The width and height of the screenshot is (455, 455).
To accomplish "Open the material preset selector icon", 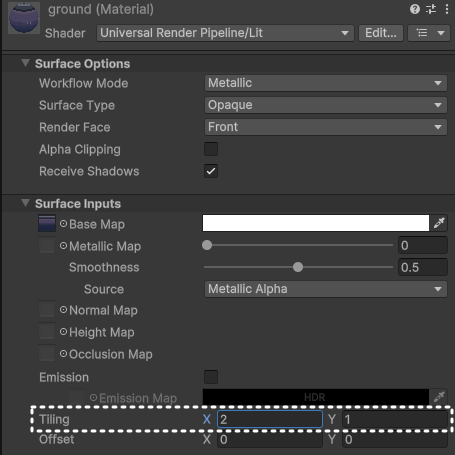I will click(x=431, y=9).
